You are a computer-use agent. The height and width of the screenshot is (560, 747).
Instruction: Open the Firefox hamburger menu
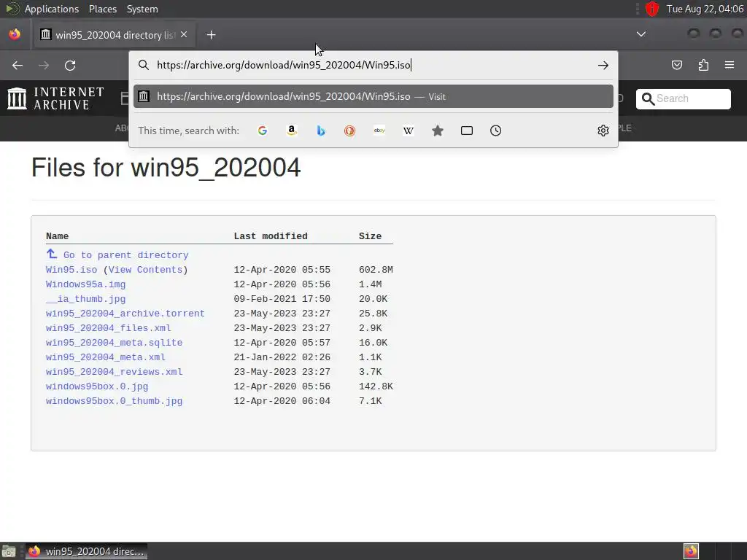(729, 65)
